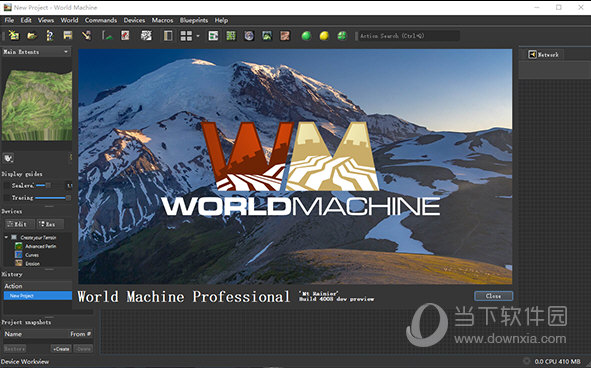This screenshot has height=368, width=591.
Task: Click the green clover-shaped toolbar icon
Action: (342, 36)
